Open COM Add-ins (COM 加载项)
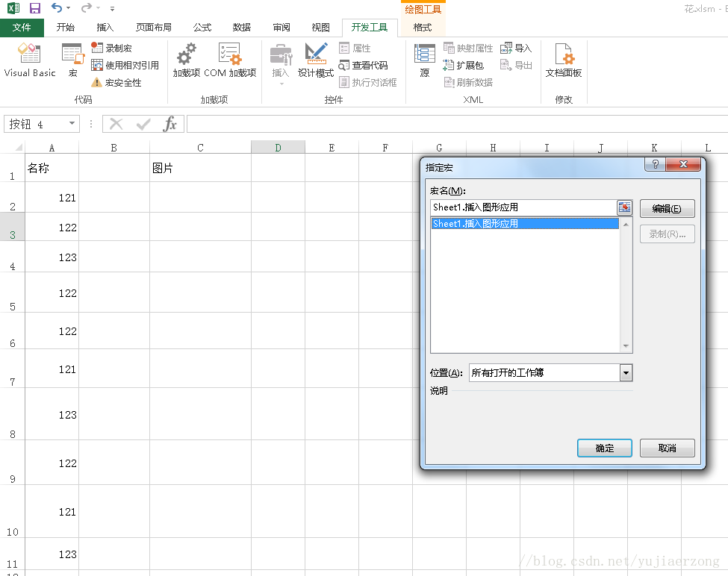The image size is (728, 576). tap(230, 60)
